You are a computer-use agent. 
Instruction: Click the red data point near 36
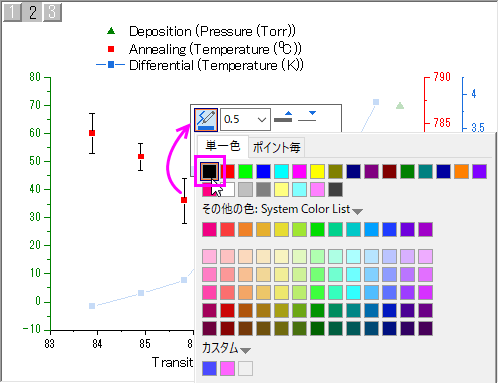point(184,200)
